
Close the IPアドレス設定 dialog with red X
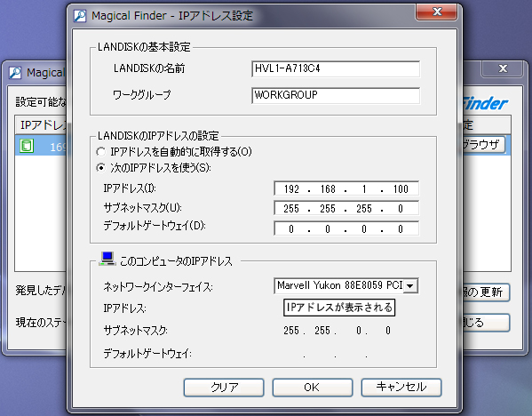tap(436, 12)
